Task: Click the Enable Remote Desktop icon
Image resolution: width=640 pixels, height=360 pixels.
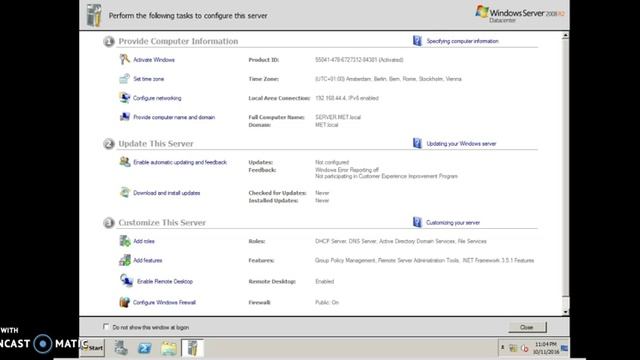Action: click(126, 280)
